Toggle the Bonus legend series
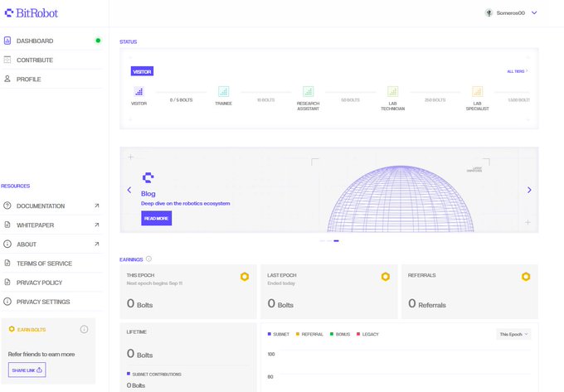 click(x=340, y=334)
